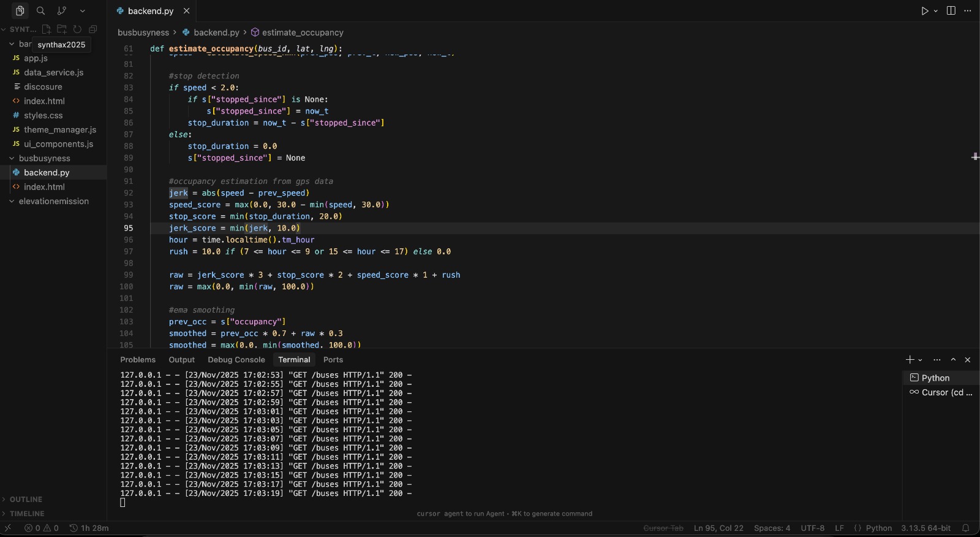The width and height of the screenshot is (980, 537).
Task: Change UTF-8 file encoding
Action: click(813, 528)
